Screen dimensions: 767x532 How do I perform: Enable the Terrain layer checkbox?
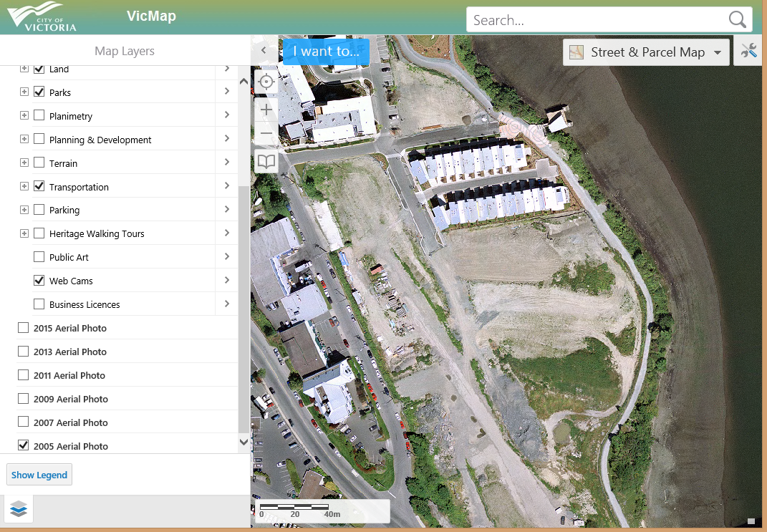pos(39,163)
